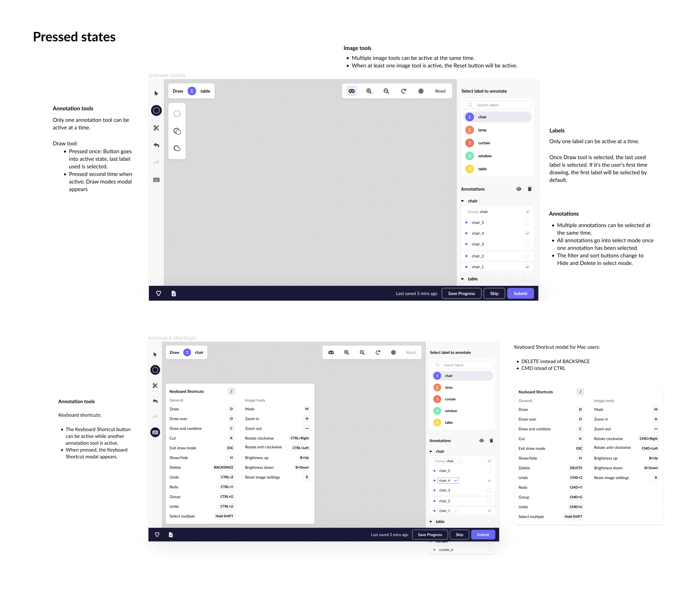Screen dimensions: 700x589
Task: Select the scissors Cut tool in top mockup
Action: click(x=156, y=128)
